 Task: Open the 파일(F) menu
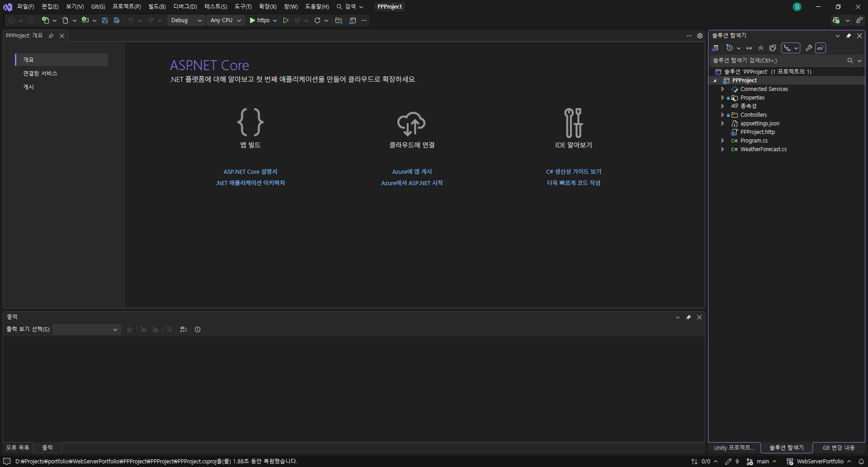[26, 7]
